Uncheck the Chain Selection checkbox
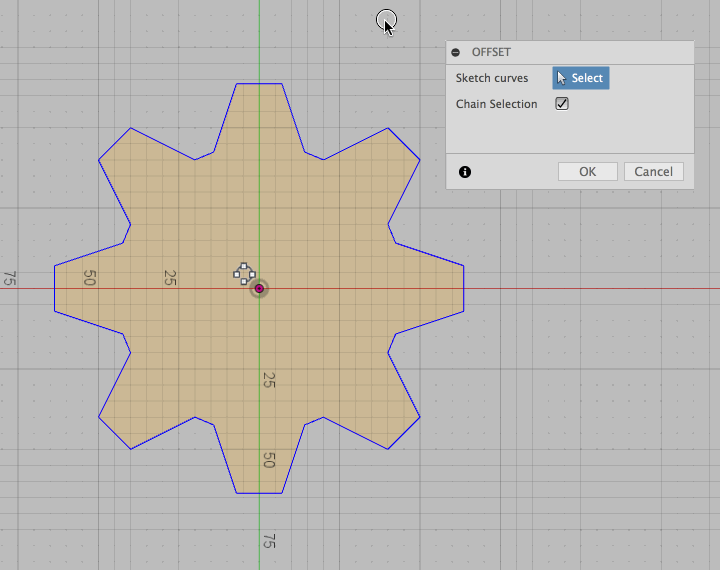The width and height of the screenshot is (720, 570). coord(562,104)
